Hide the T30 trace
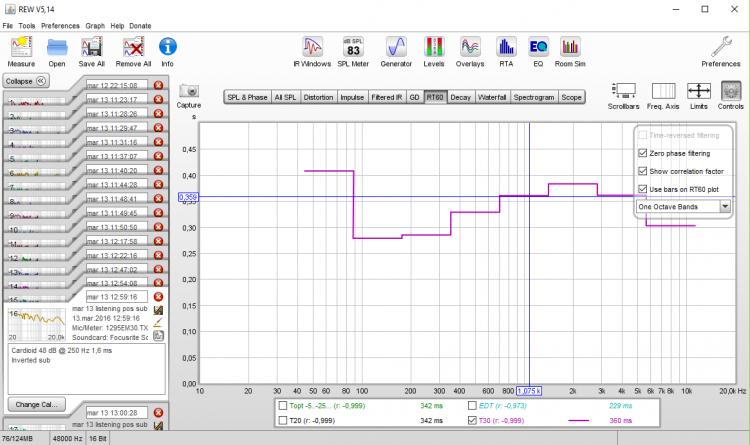The height and width of the screenshot is (445, 750). [x=472, y=421]
